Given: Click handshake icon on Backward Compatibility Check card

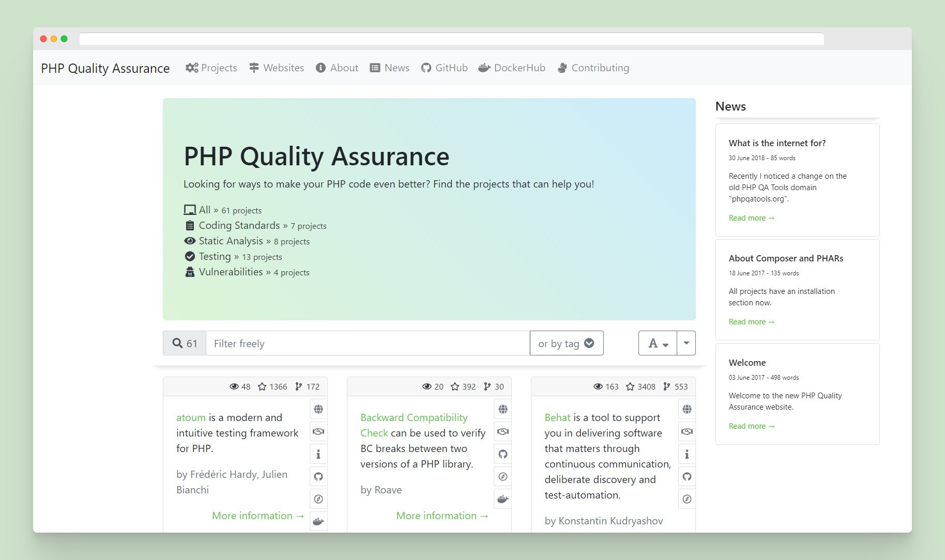Looking at the screenshot, I should 502,431.
